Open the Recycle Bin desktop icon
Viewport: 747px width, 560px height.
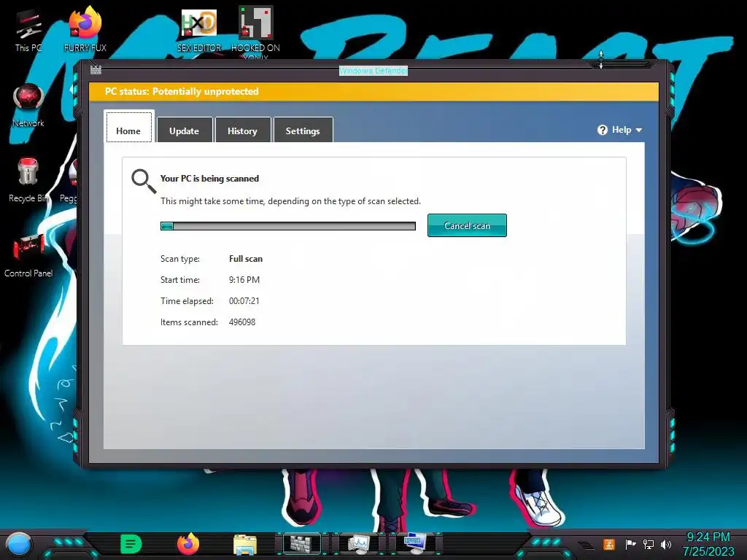pyautogui.click(x=28, y=180)
